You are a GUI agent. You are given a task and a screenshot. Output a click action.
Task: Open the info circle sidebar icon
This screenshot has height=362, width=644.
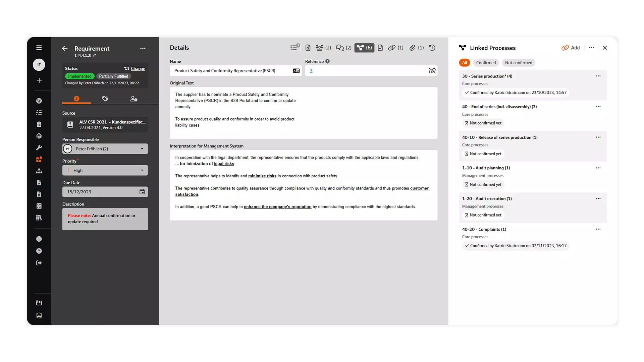click(39, 239)
